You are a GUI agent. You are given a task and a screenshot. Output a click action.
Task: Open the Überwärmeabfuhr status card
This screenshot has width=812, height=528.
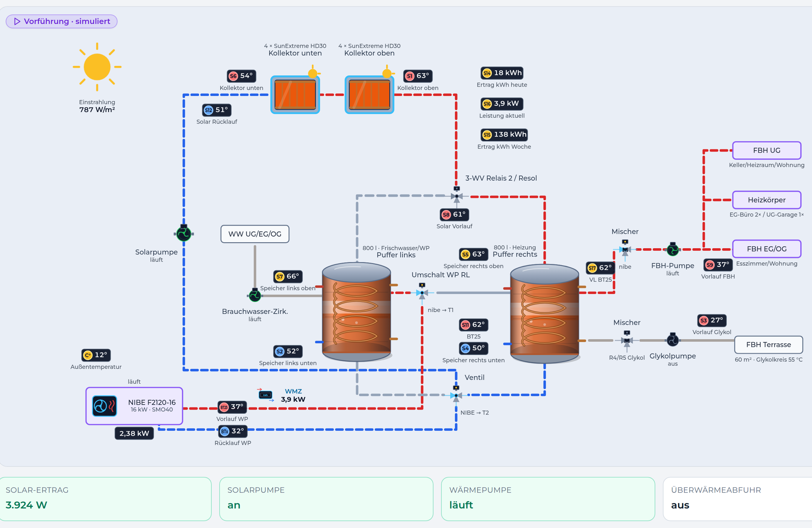click(737, 499)
